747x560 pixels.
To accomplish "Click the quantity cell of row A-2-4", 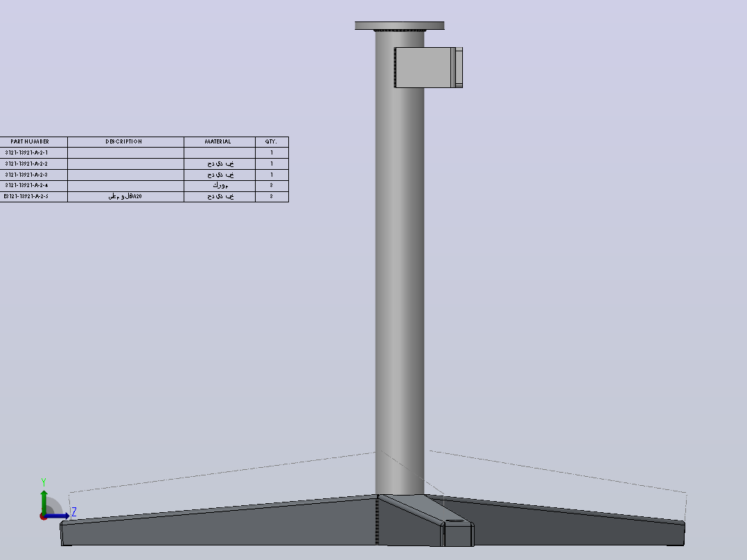I will click(272, 185).
